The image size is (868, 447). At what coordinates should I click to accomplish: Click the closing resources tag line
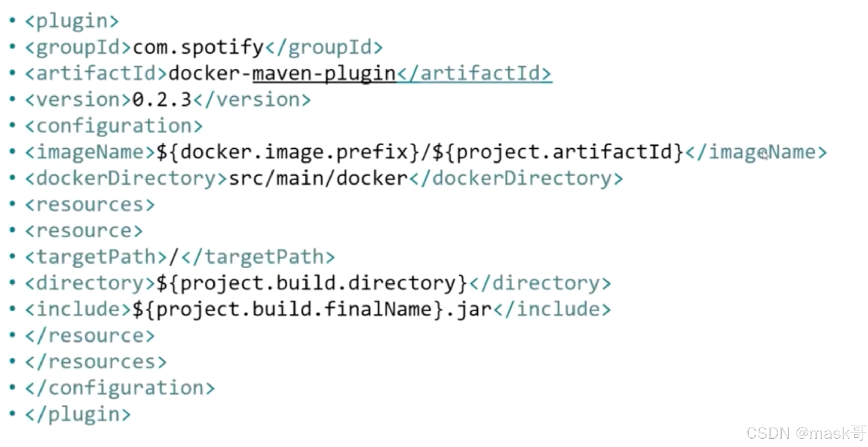point(96,362)
